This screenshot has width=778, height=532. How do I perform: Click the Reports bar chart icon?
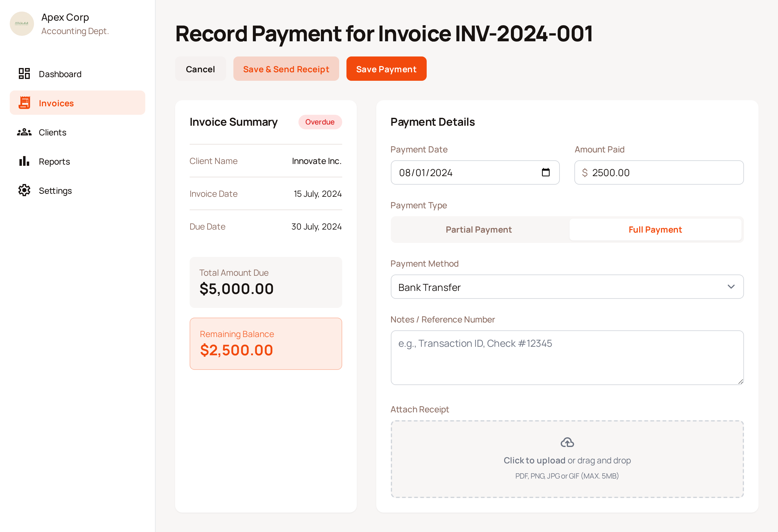(x=24, y=161)
